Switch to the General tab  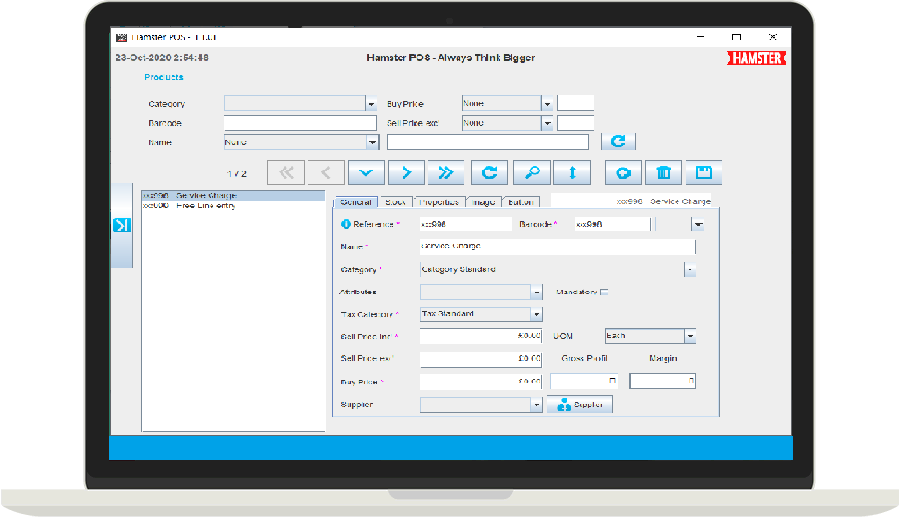[355, 202]
